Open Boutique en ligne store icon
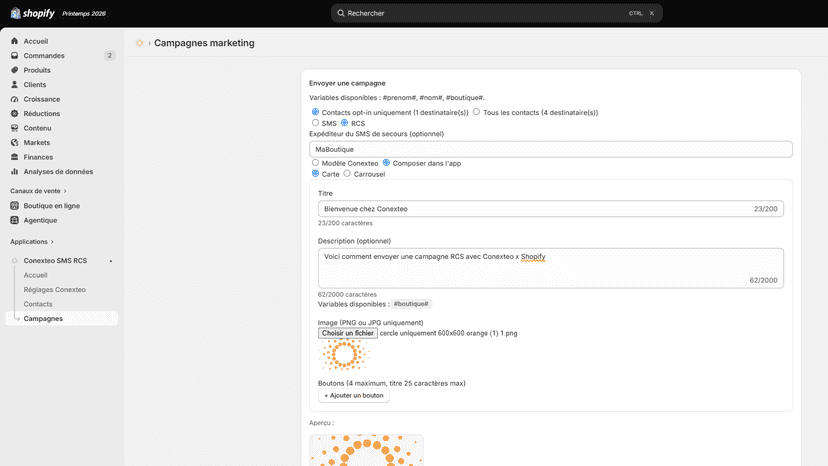The width and height of the screenshot is (828, 466). click(x=15, y=206)
